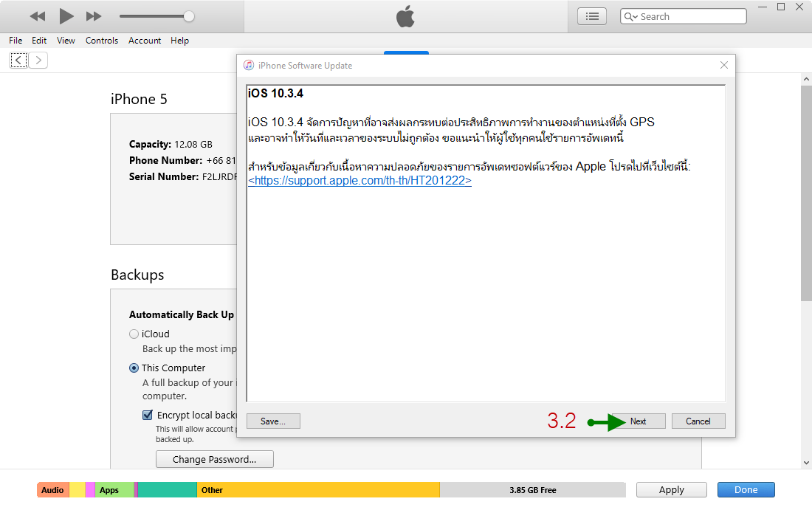Click the Apple logo in the header
812x510 pixels.
click(405, 16)
